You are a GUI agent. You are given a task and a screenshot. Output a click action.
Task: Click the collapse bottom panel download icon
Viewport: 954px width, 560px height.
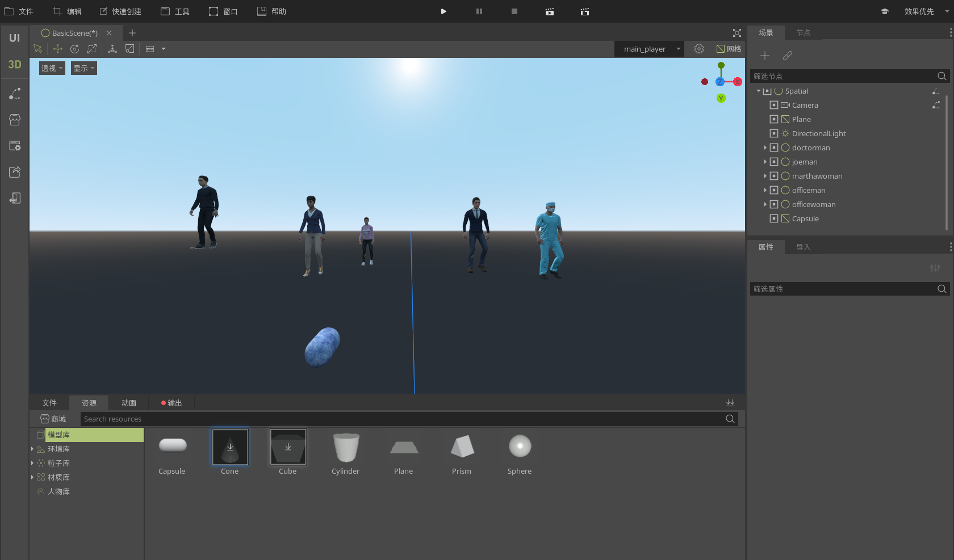coord(730,403)
